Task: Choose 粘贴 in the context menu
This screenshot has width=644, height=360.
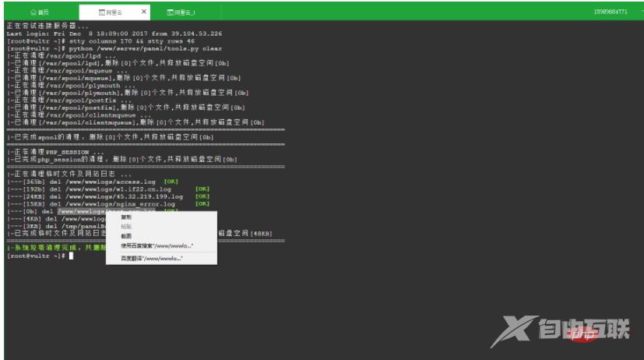Action: pos(126,227)
